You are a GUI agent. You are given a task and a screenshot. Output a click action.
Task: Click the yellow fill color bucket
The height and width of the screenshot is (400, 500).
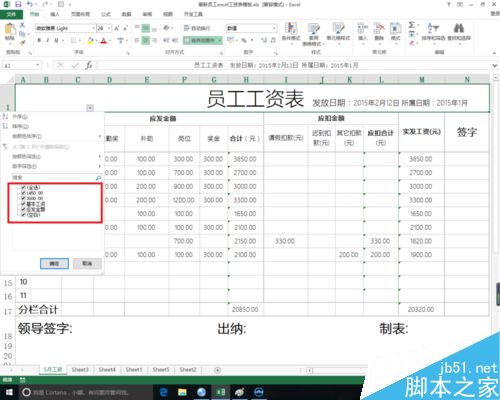point(90,41)
